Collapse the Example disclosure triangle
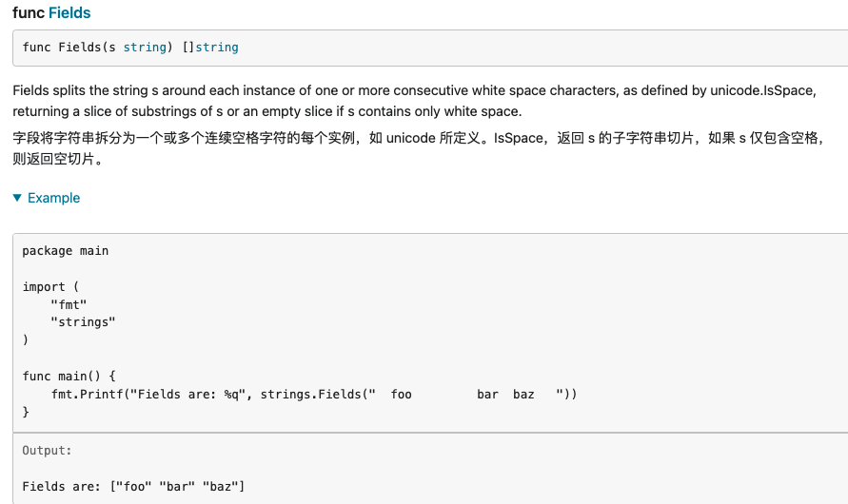 (x=17, y=198)
